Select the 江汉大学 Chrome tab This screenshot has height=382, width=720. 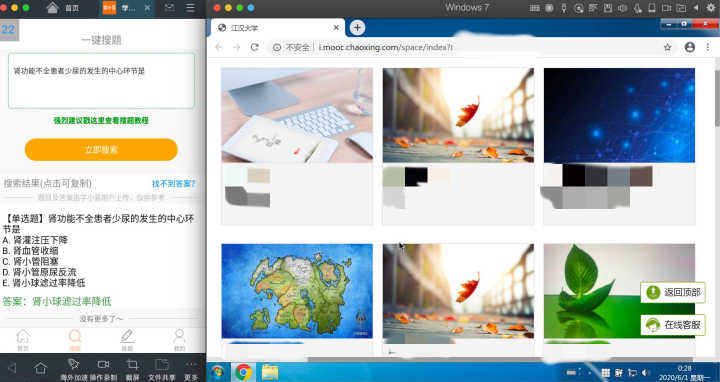pyautogui.click(x=278, y=28)
